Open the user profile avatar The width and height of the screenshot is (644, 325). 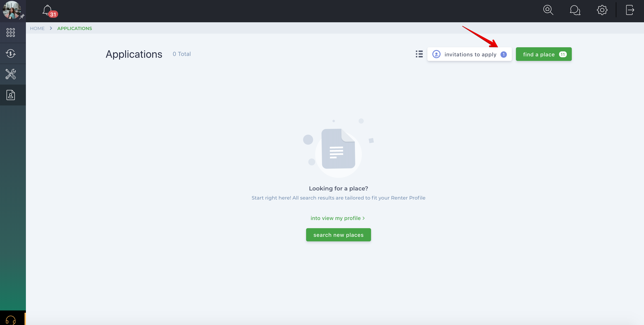tap(12, 10)
